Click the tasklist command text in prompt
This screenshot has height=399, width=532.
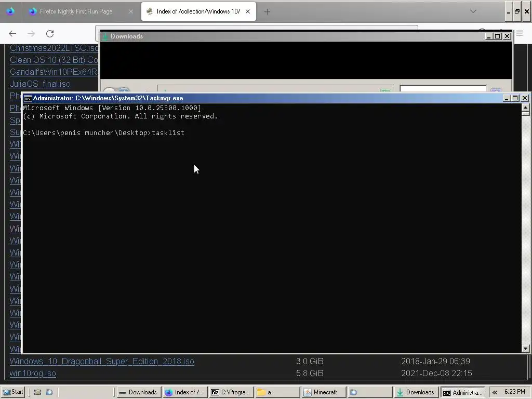tap(168, 132)
